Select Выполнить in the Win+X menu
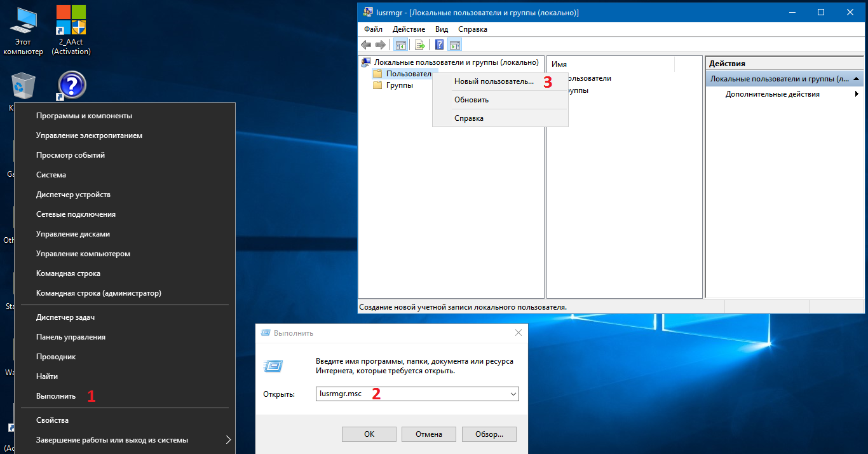 (x=56, y=396)
